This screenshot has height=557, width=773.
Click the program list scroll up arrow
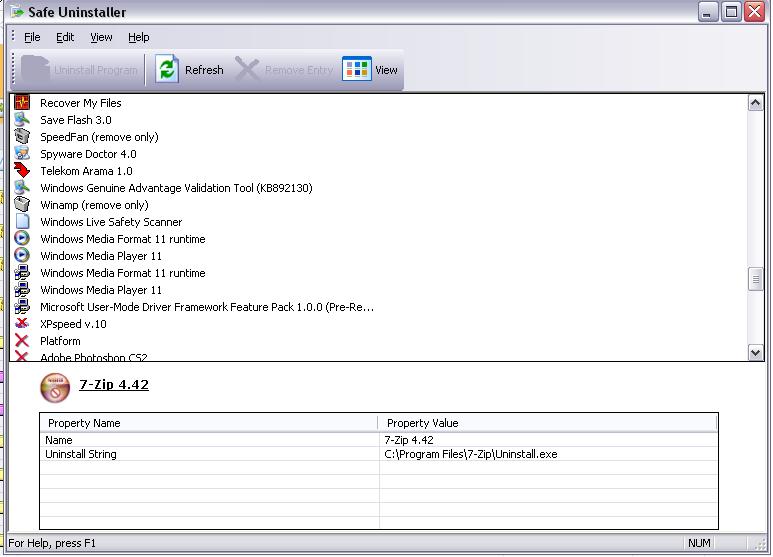tap(755, 103)
